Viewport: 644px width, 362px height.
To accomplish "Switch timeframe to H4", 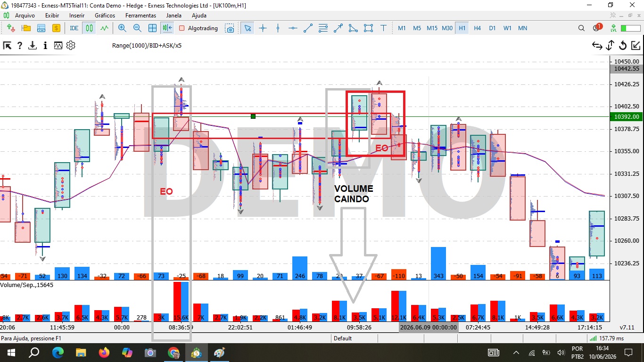I will pyautogui.click(x=477, y=28).
